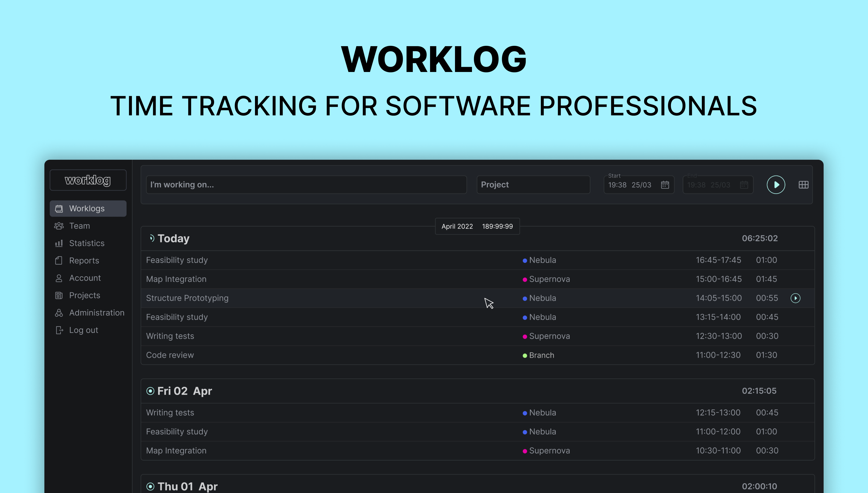Open the Team section in the sidebar
This screenshot has width=868, height=493.
pyautogui.click(x=79, y=226)
